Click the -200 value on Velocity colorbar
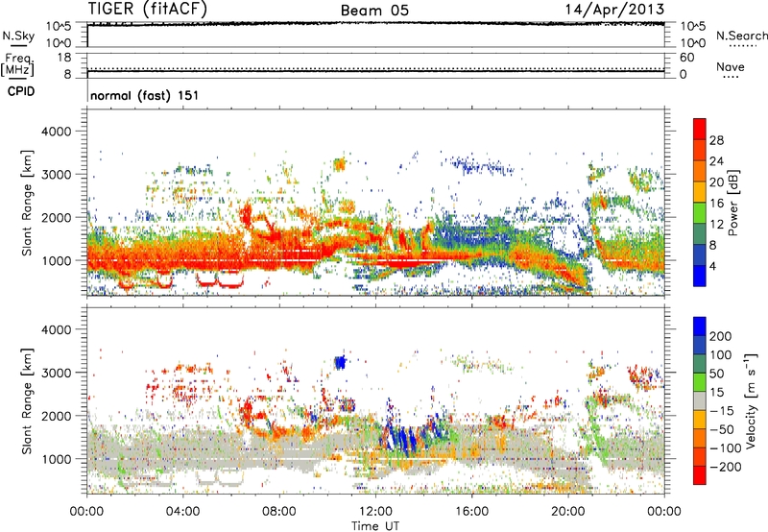 (726, 467)
